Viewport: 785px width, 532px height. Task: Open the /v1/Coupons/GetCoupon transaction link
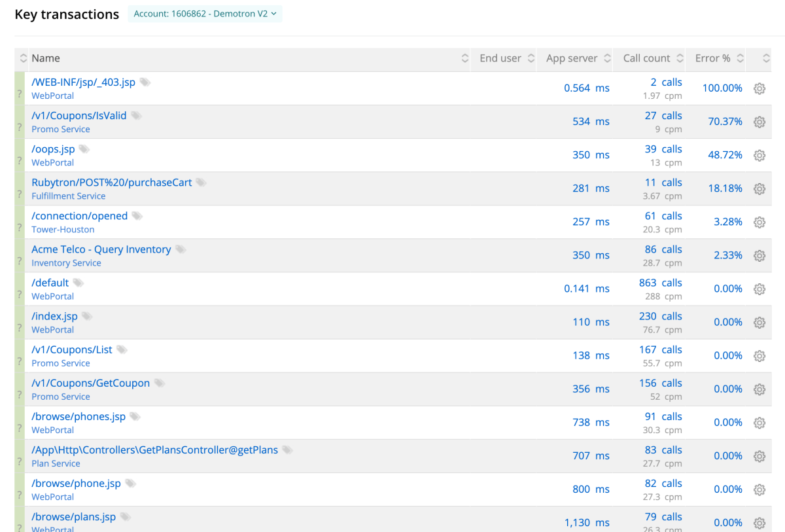click(x=91, y=383)
